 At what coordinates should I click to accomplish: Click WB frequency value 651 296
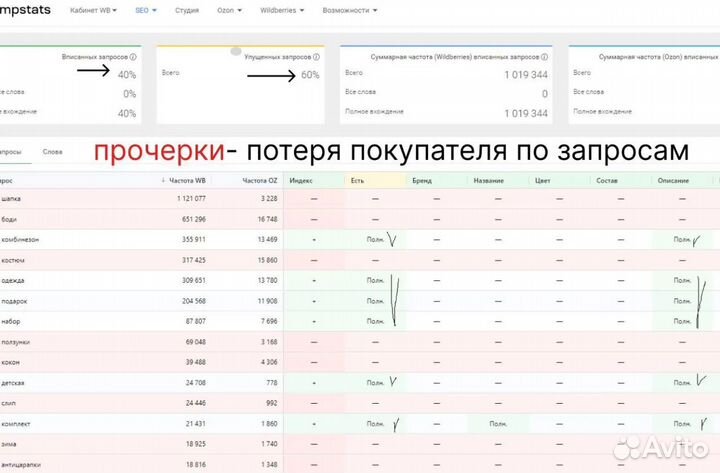point(193,219)
